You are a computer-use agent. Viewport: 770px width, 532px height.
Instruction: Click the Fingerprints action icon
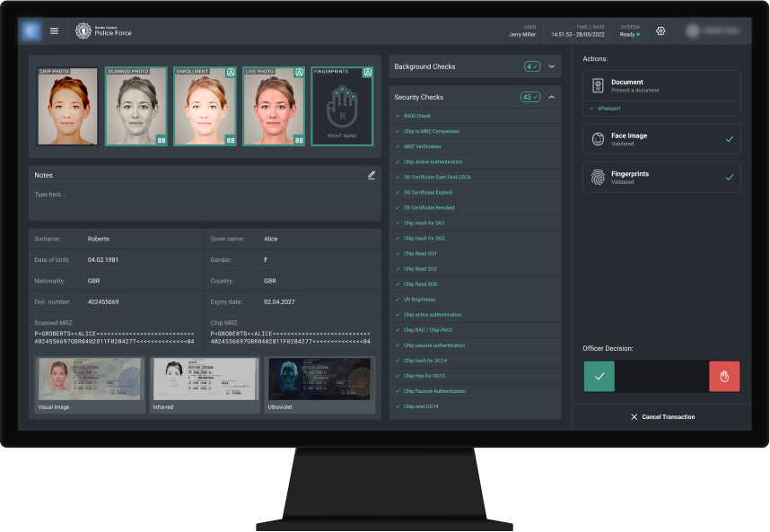599,178
